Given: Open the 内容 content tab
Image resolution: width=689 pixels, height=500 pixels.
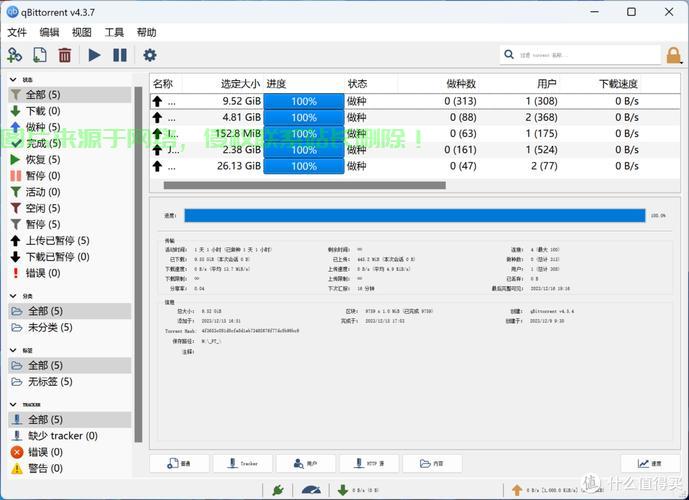Looking at the screenshot, I should (432, 464).
